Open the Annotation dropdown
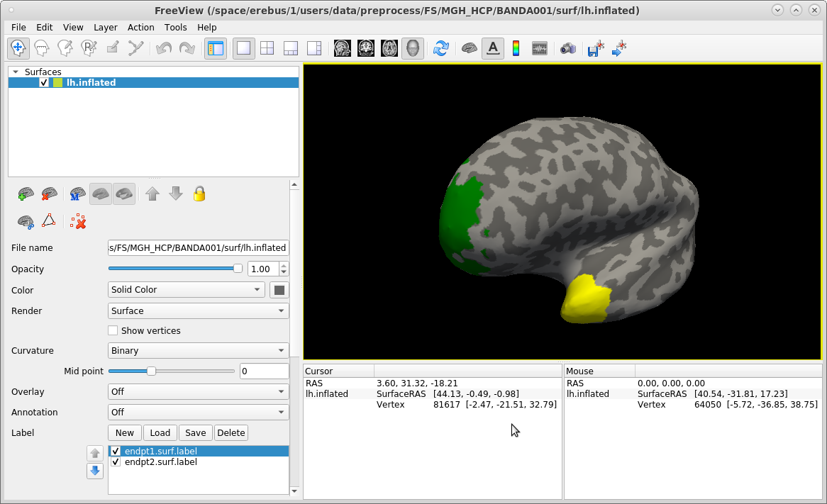827x504 pixels. pos(198,412)
